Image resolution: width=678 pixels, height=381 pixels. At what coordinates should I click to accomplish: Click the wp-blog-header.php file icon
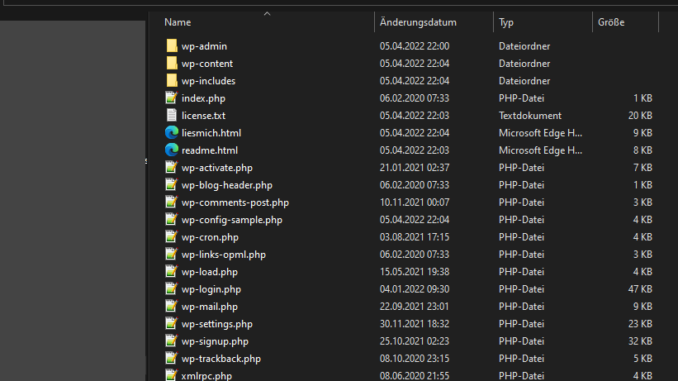tap(172, 185)
